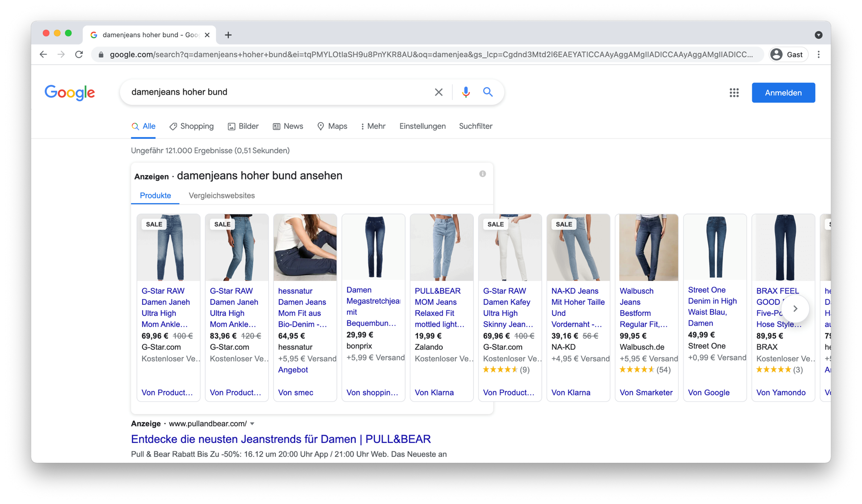The width and height of the screenshot is (862, 504).
Task: Open the Google apps grid
Action: 734,93
